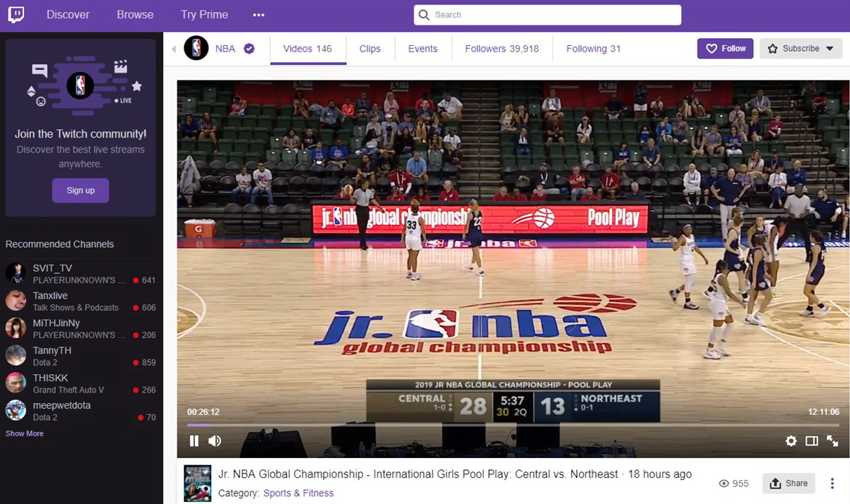850x504 pixels.
Task: Open the Following 31 tab
Action: tap(594, 49)
